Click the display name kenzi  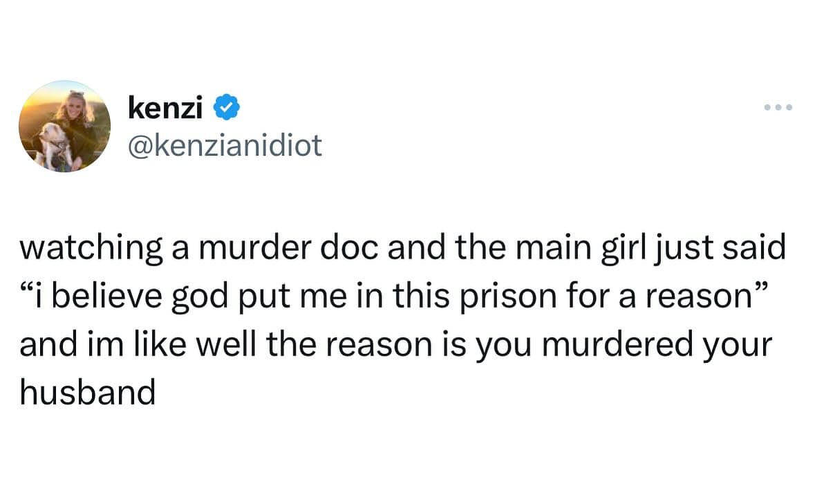[165, 107]
